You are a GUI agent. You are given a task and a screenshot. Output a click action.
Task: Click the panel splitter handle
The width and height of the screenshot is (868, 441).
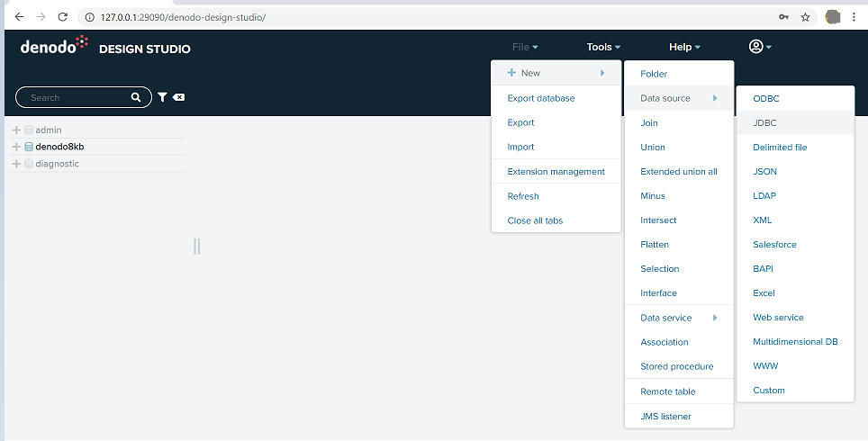click(196, 247)
